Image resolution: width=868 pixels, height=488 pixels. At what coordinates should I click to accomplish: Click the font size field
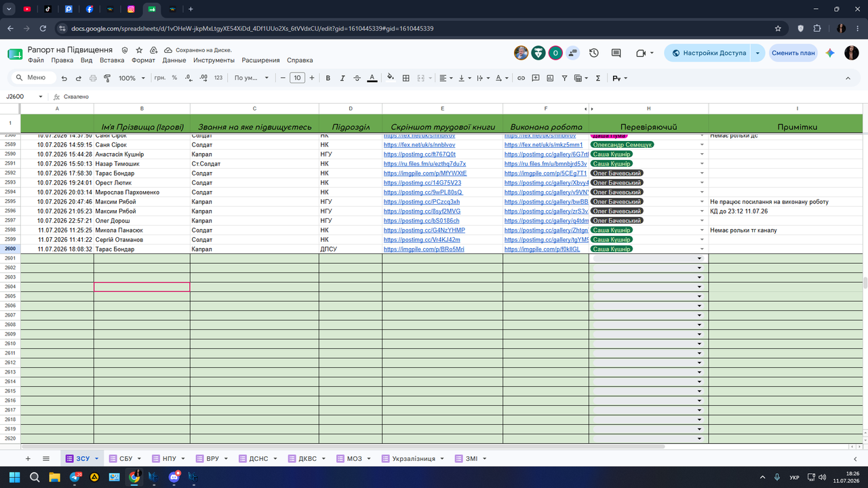pos(297,78)
